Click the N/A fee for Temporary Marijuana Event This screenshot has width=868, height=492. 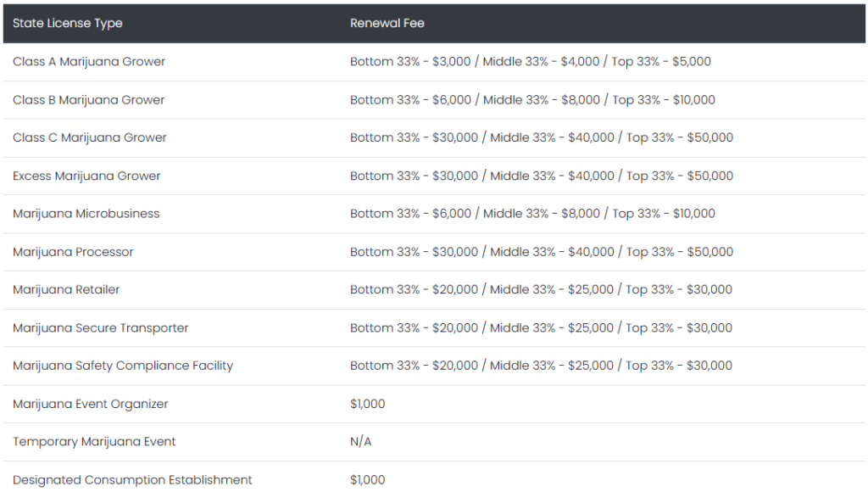pyautogui.click(x=361, y=442)
